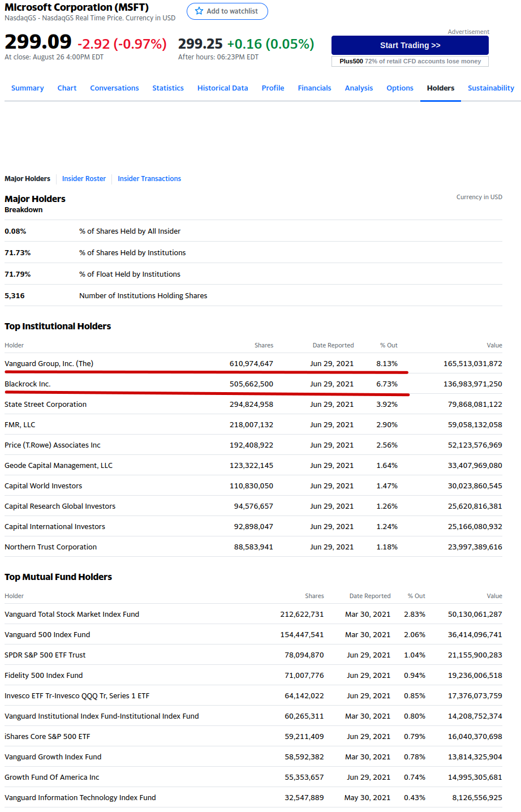Click the Holders tab

point(441,88)
